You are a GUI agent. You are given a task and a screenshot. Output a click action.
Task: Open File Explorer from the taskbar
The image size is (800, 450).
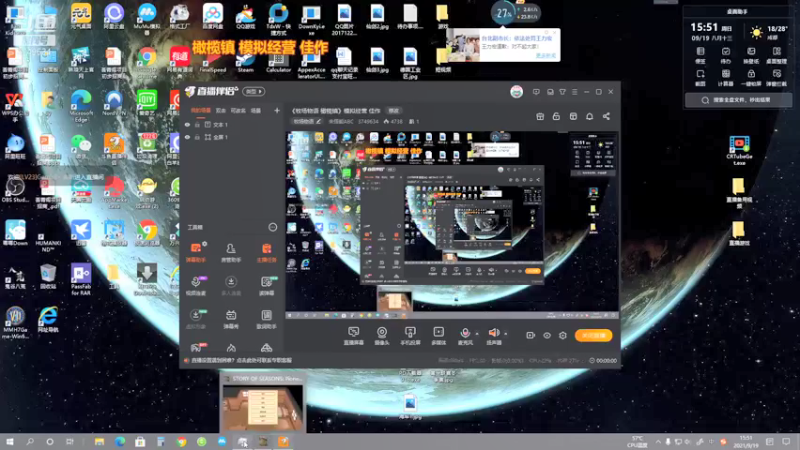pyautogui.click(x=99, y=442)
